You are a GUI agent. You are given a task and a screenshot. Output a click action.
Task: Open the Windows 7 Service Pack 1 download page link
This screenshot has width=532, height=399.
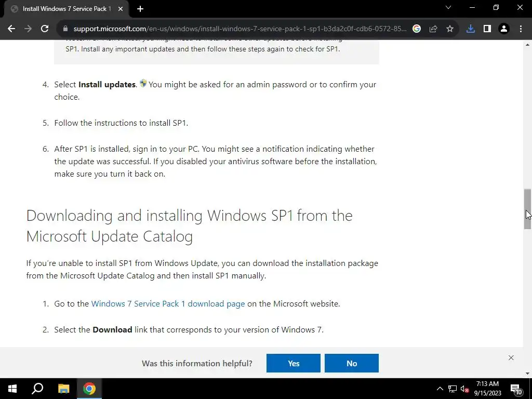(168, 303)
